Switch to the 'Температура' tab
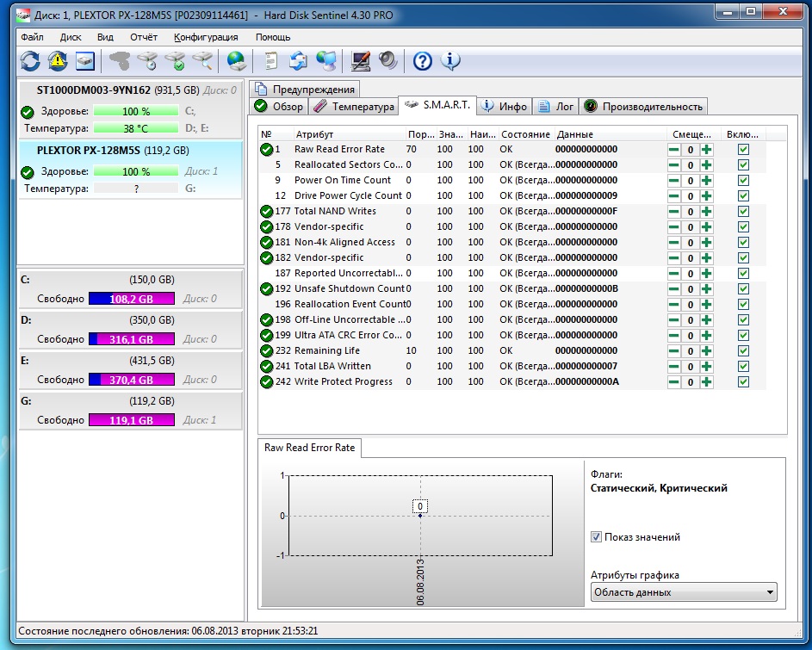Viewport: 812px width, 650px height. tap(353, 106)
